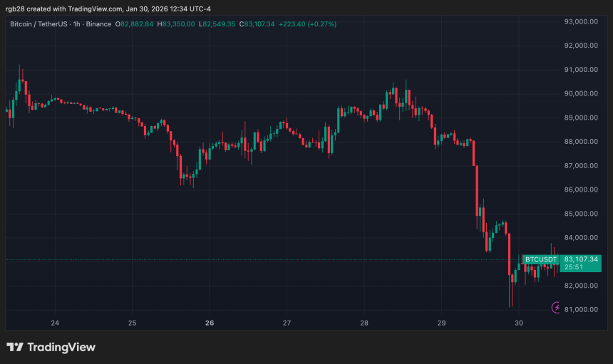Click the TradingView logo at bottom left
The width and height of the screenshot is (613, 364).
pos(51,347)
